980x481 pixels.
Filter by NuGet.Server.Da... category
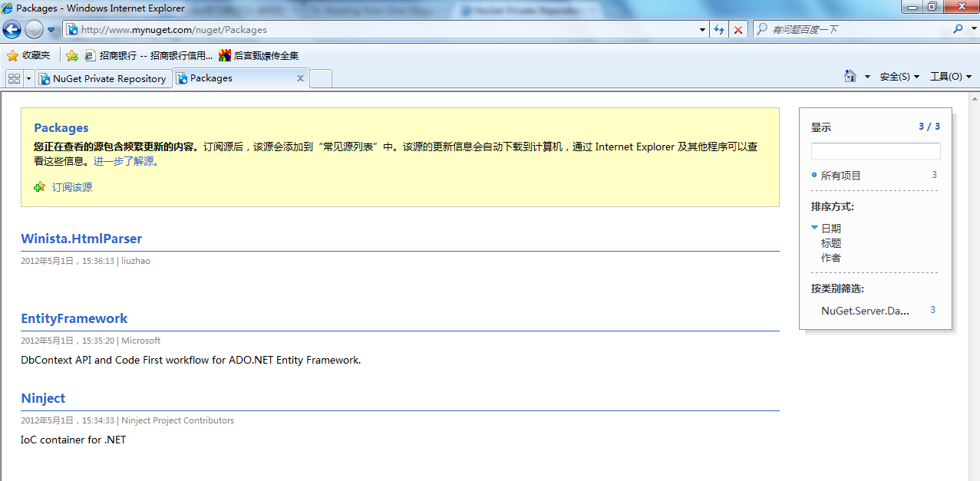[x=865, y=311]
